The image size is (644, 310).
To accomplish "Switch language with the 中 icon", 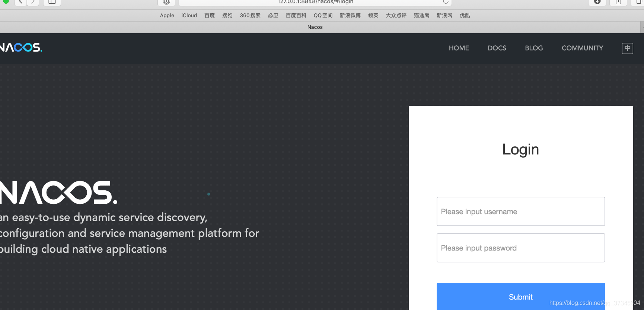I will point(627,48).
